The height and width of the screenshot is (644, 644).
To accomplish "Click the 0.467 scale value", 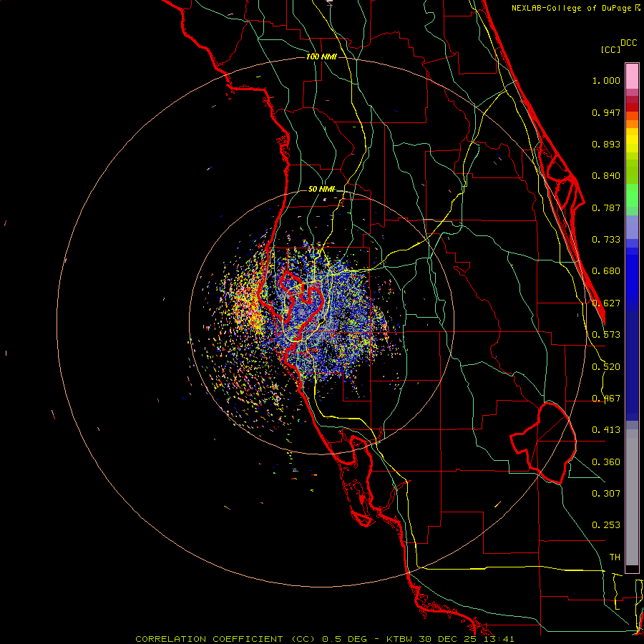I will (x=606, y=399).
